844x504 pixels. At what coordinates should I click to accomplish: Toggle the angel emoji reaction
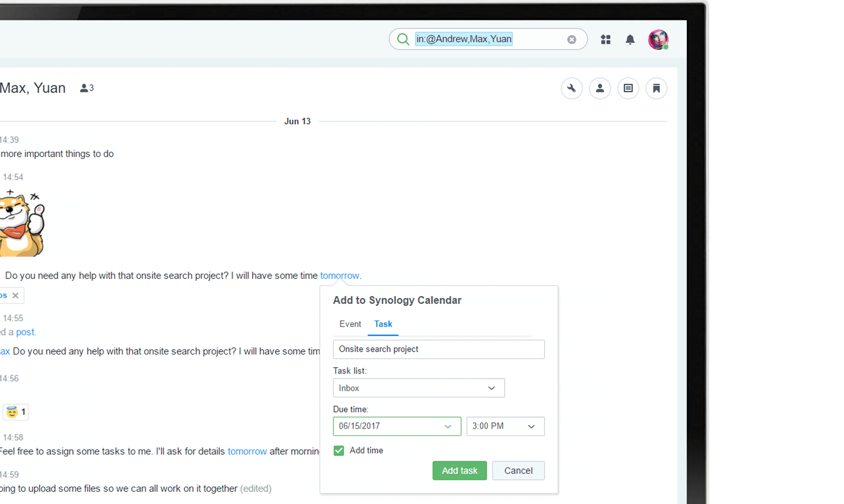point(15,412)
